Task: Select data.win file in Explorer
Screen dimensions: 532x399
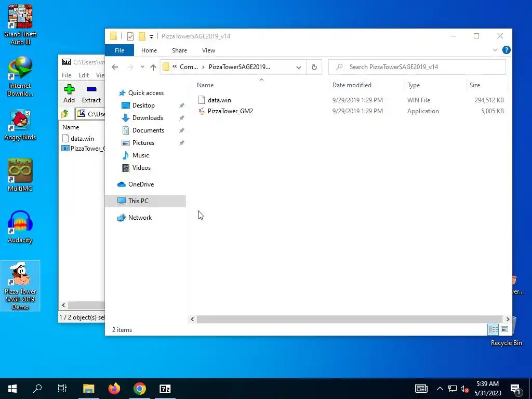Action: pos(219,100)
